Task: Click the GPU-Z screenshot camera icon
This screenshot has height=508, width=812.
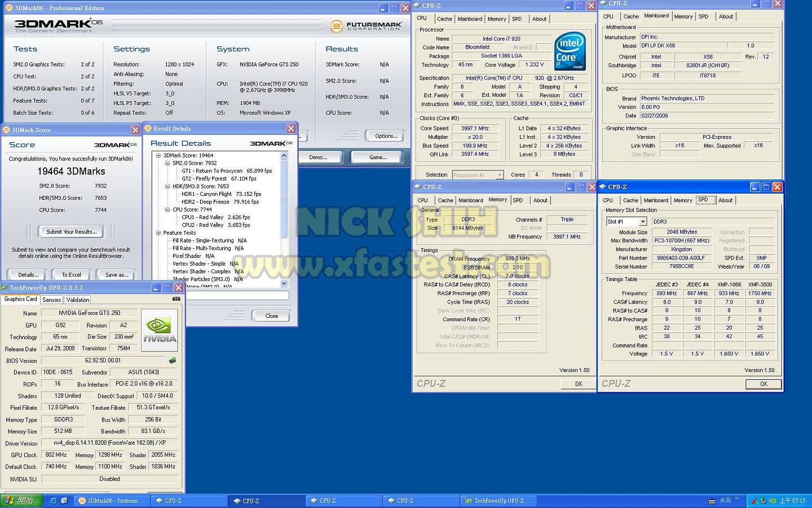Action: tap(176, 299)
